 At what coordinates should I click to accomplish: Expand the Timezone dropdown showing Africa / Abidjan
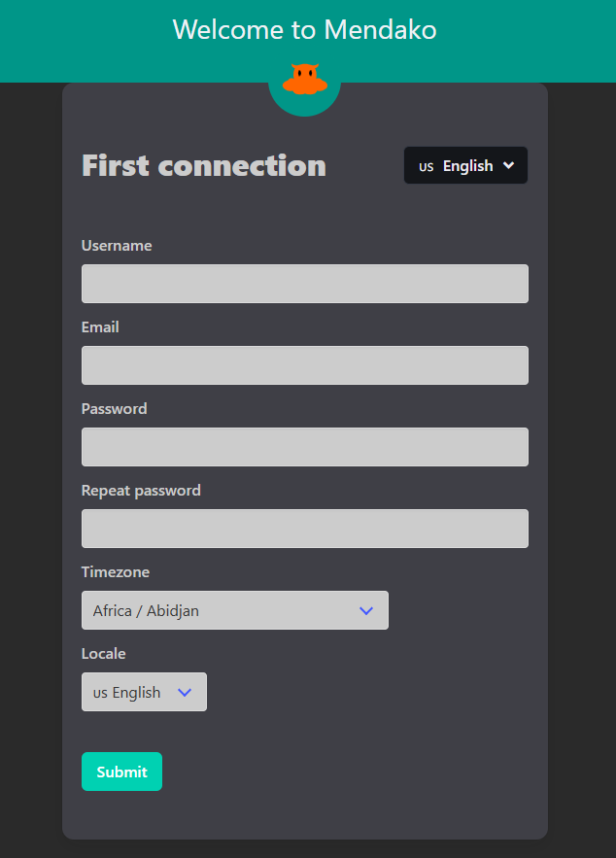click(x=235, y=610)
